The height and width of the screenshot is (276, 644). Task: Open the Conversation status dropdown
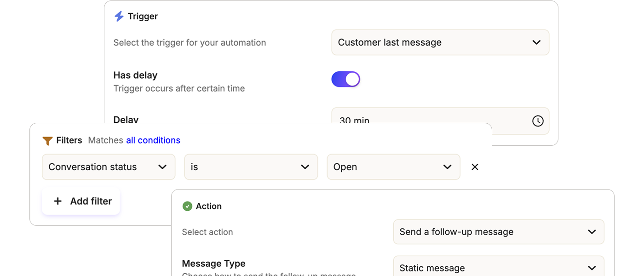109,167
